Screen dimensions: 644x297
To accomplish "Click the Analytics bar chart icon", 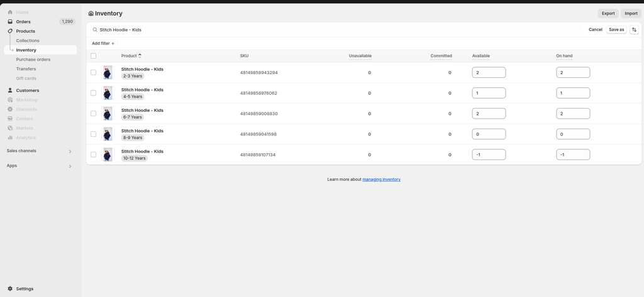I will pos(10,138).
